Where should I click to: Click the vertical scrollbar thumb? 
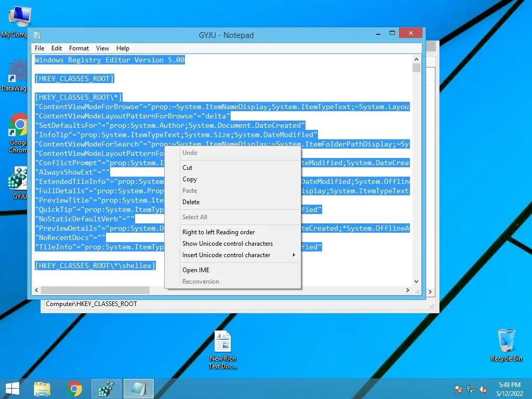point(416,68)
